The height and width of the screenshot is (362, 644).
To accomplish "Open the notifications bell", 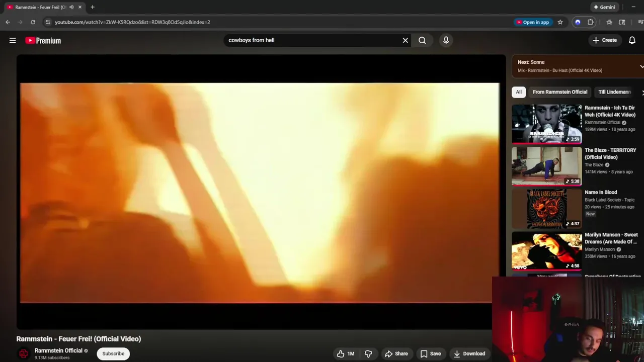I will tap(632, 40).
